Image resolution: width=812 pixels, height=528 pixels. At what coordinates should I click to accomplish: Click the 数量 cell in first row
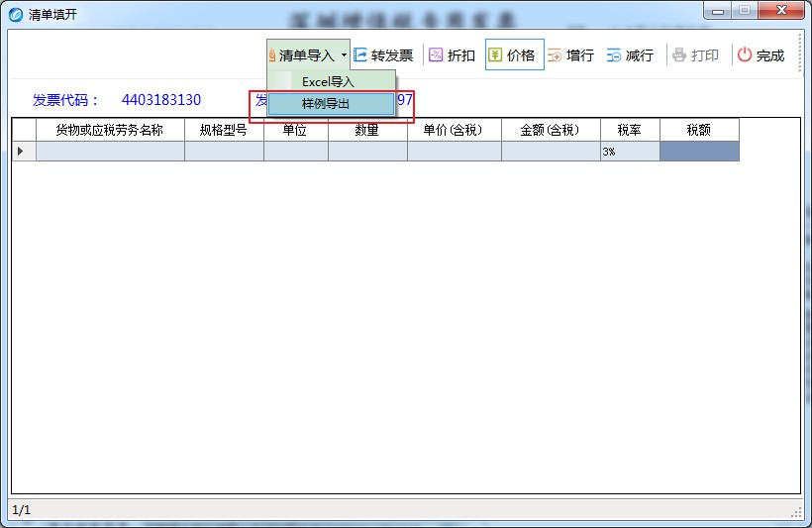(367, 151)
